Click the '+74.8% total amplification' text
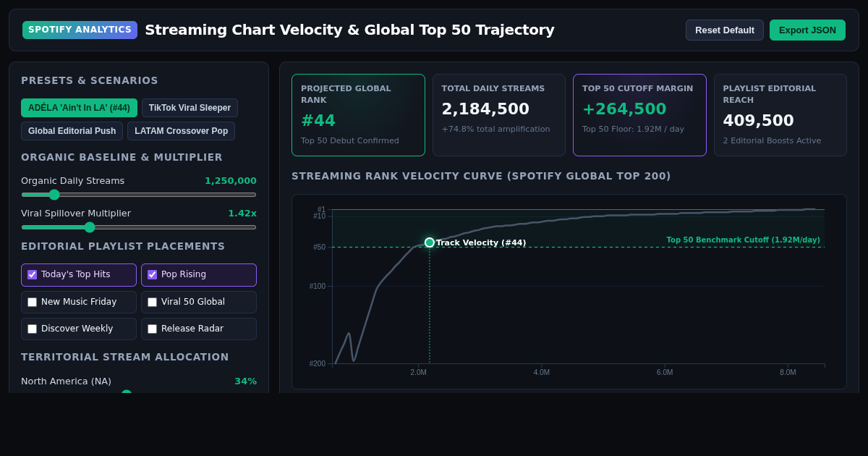The image size is (868, 456). 495,130
